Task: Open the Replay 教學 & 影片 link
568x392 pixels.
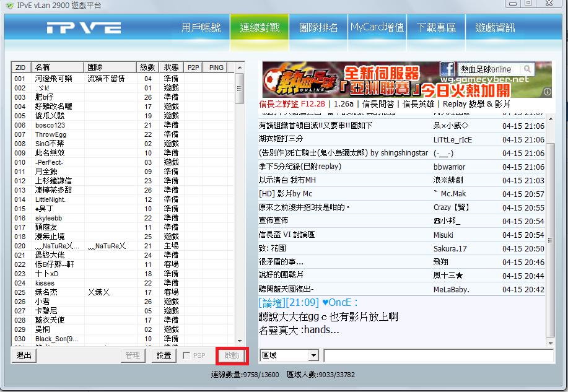Action: [x=477, y=104]
